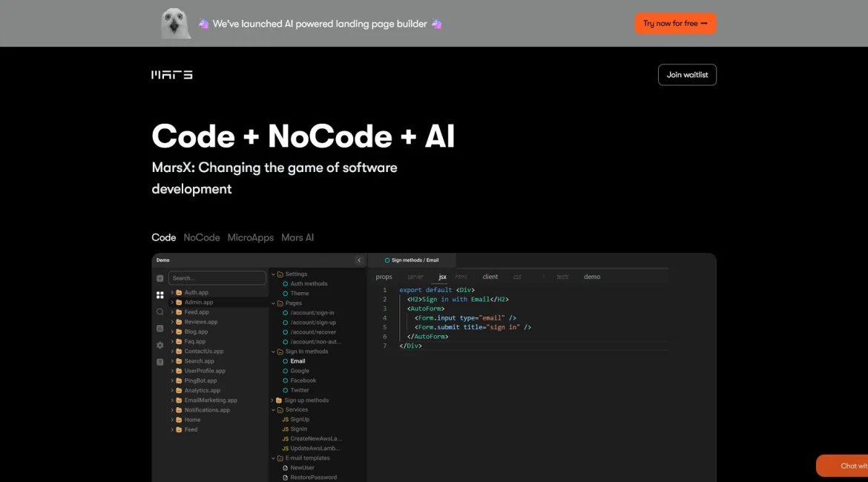Open the Chat widget button

pos(842,466)
